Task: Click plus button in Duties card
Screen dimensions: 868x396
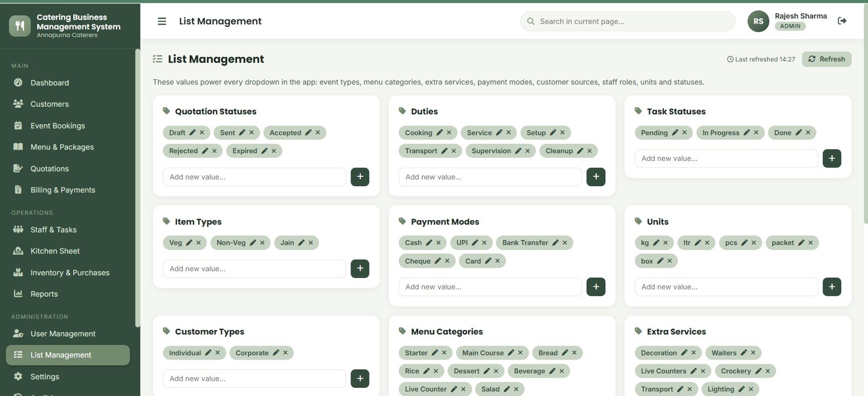Action: [x=596, y=177]
